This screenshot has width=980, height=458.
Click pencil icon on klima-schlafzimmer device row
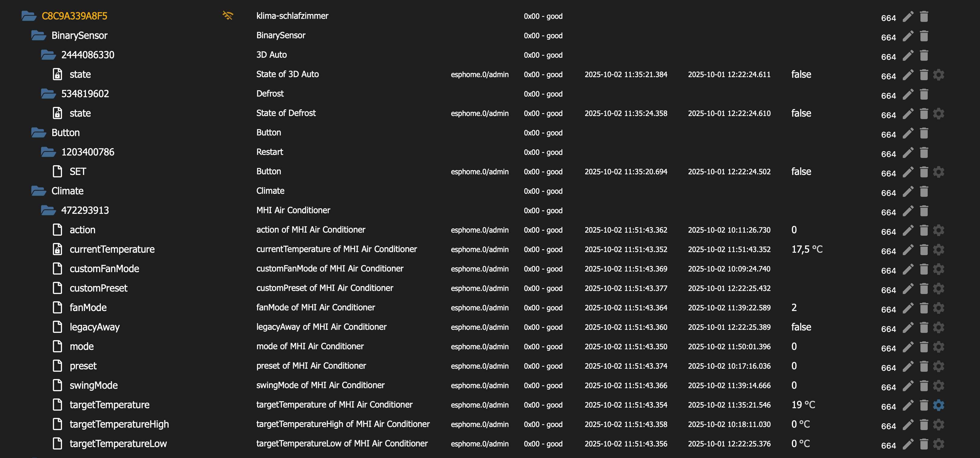click(908, 17)
